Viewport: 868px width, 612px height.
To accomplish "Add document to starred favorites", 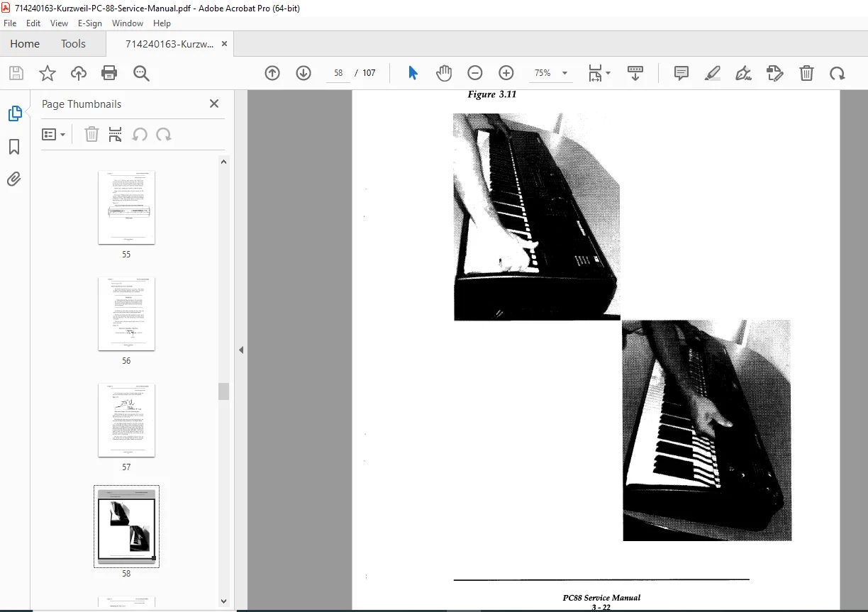I will pyautogui.click(x=48, y=73).
